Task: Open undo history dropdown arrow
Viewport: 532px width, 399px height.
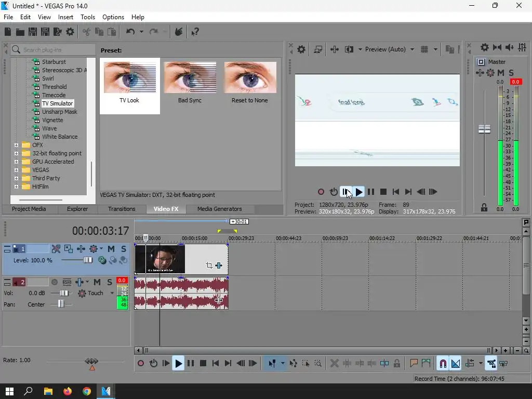Action: pyautogui.click(x=141, y=32)
